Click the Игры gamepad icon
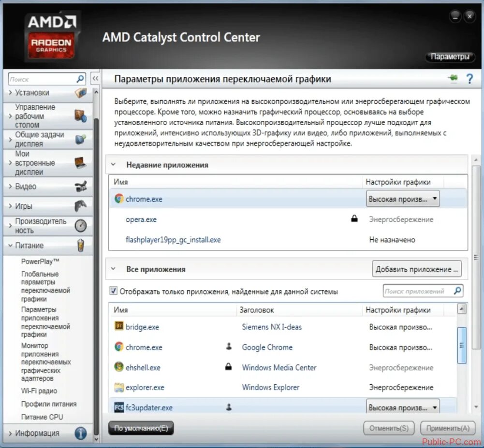 click(81, 206)
